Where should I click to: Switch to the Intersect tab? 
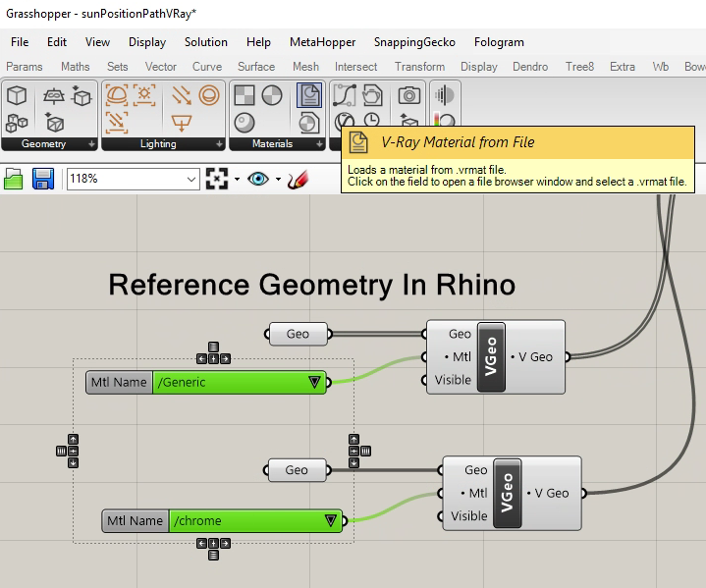355,67
